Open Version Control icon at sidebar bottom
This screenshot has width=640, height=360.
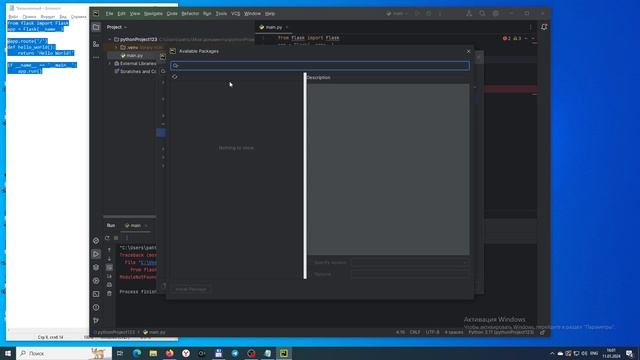coord(96,321)
